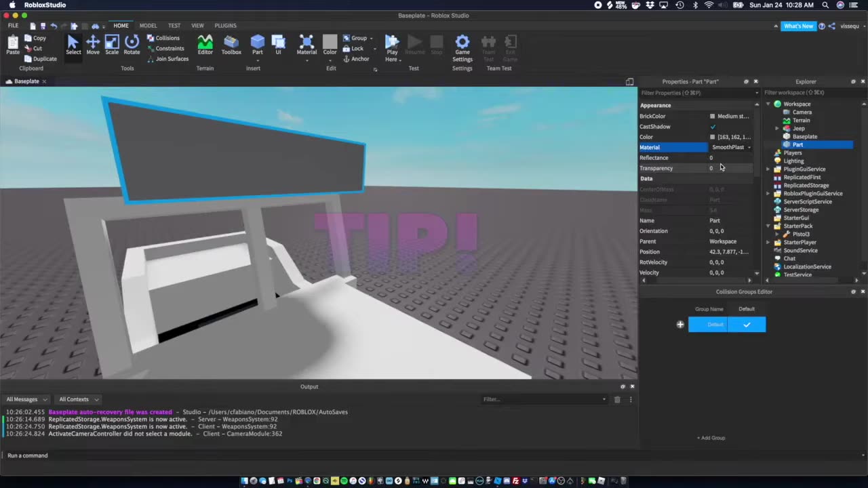This screenshot has width=868, height=488.
Task: Select the Select tool
Action: pos(73,45)
